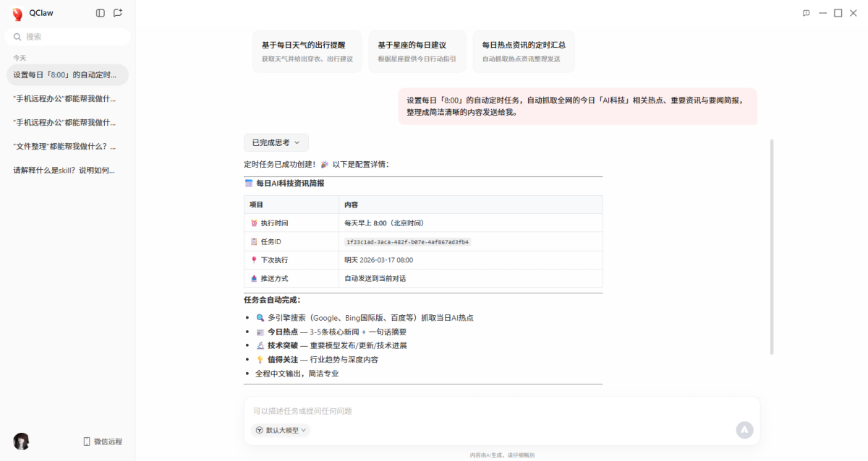Click into the sidebar 搜索 field
868x461 pixels.
[x=72, y=37]
